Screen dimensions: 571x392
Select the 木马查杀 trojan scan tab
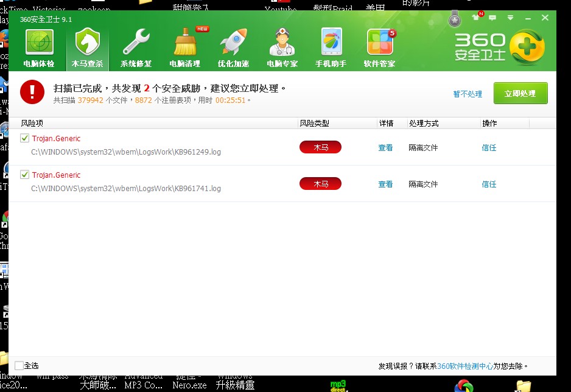[88, 48]
